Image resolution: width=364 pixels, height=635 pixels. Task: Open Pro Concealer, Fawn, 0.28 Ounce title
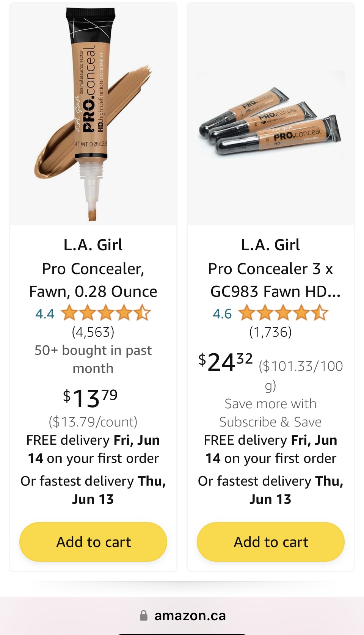pyautogui.click(x=93, y=280)
